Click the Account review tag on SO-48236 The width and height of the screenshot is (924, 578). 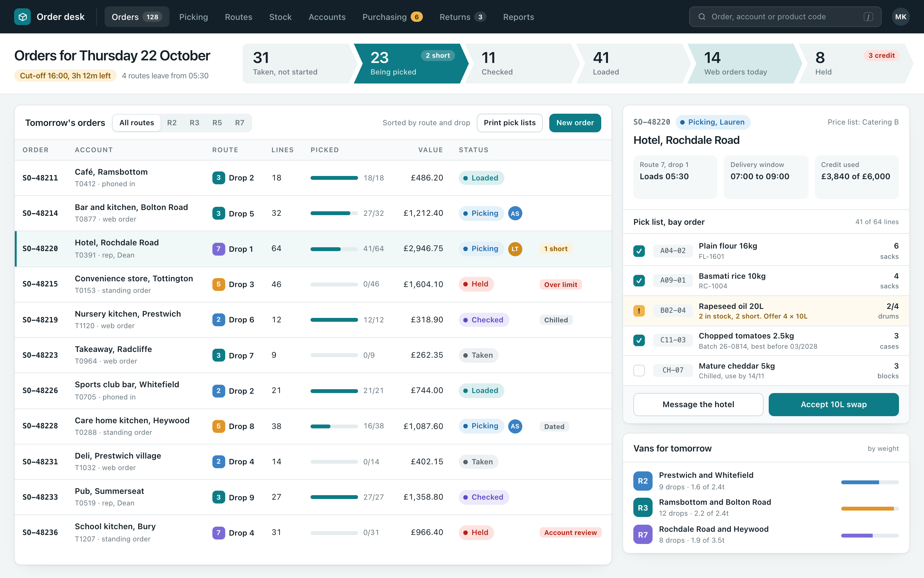(x=570, y=532)
